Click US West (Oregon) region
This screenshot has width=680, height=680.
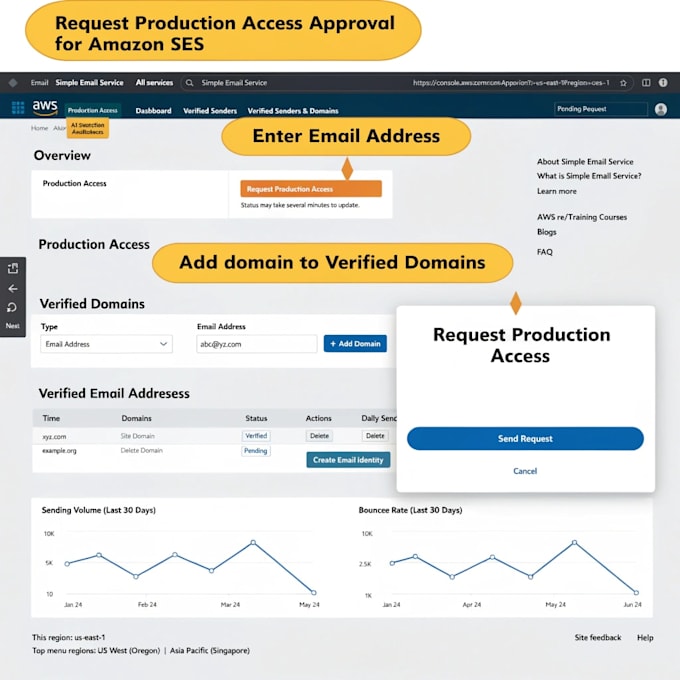(129, 651)
